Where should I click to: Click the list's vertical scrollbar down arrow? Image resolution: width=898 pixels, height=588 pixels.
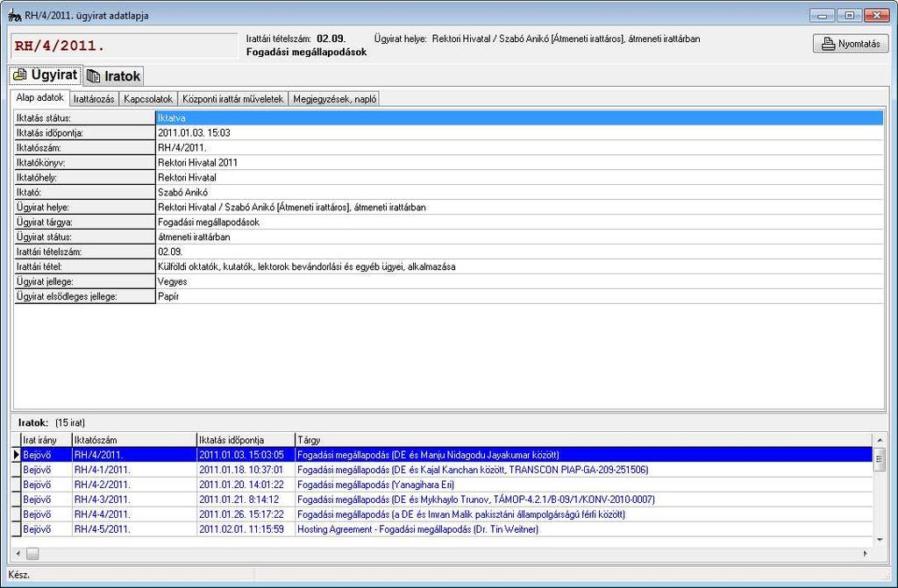(x=880, y=539)
